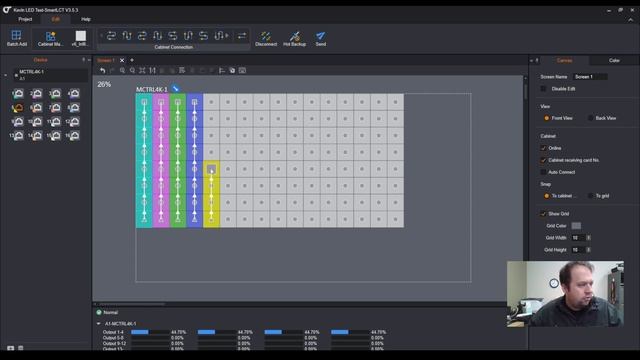Click the first Output 1-4 load bar
Image resolution: width=640 pixels, height=360 pixels.
click(x=150, y=332)
